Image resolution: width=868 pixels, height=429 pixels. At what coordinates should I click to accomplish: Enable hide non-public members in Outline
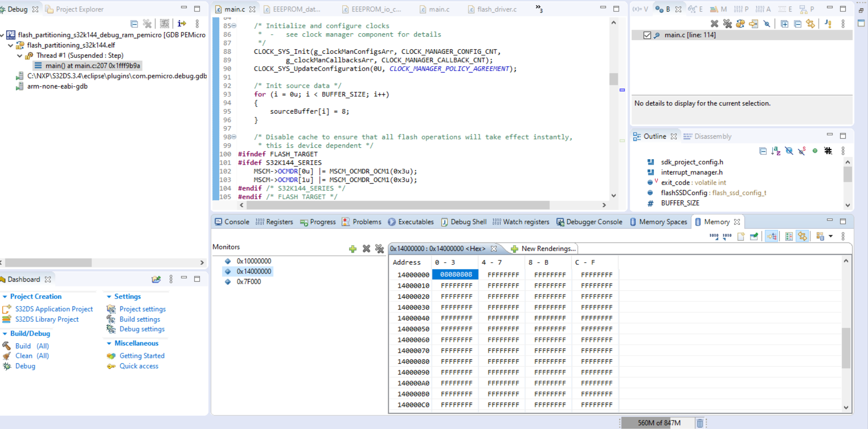tap(815, 151)
